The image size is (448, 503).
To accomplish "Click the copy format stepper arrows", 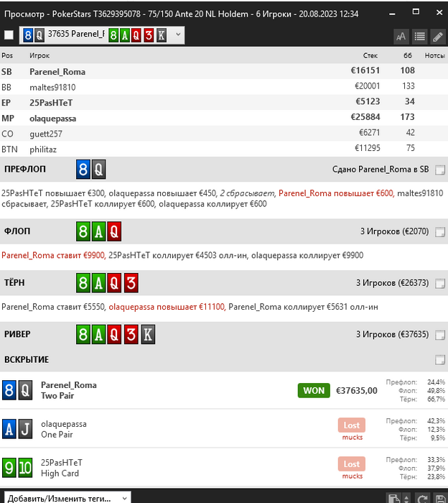I will (406, 499).
